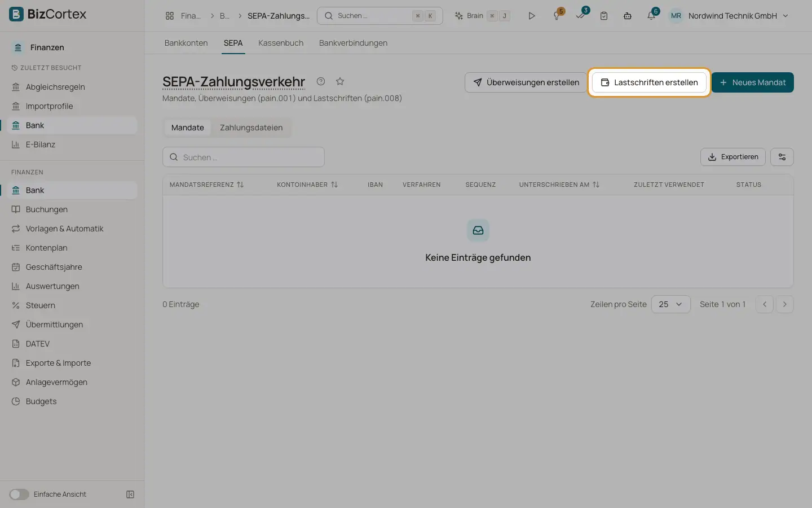Click the help question mark next to SEPA-Zahlungsverkehr
The height and width of the screenshot is (508, 812).
pyautogui.click(x=321, y=81)
